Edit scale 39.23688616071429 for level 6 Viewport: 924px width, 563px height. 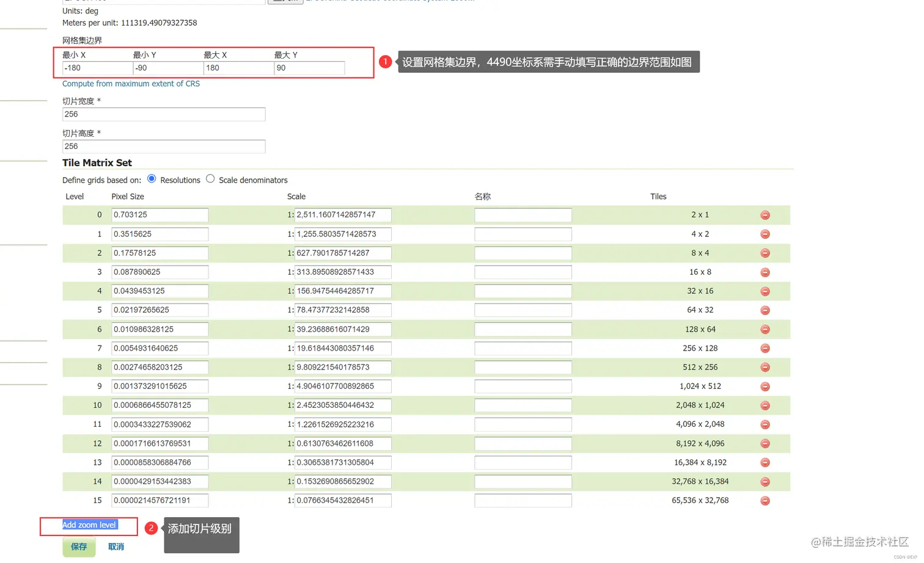pos(343,329)
